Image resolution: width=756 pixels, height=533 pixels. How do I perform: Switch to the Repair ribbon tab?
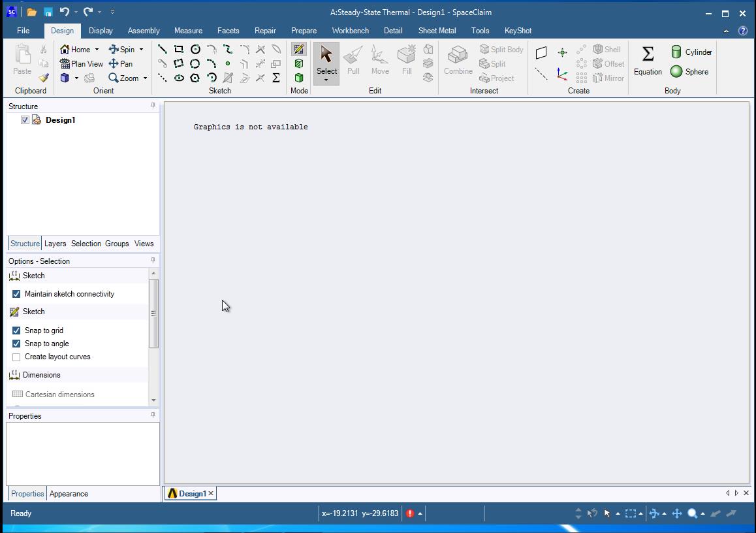tap(265, 31)
